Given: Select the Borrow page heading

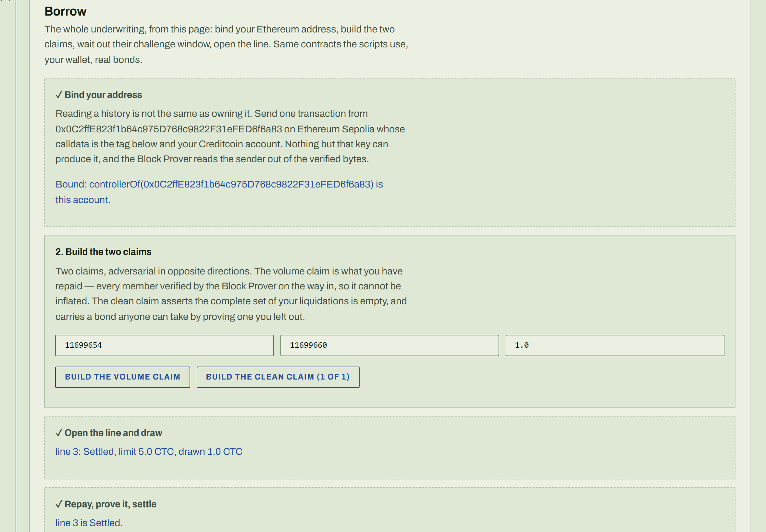Looking at the screenshot, I should click(x=65, y=11).
